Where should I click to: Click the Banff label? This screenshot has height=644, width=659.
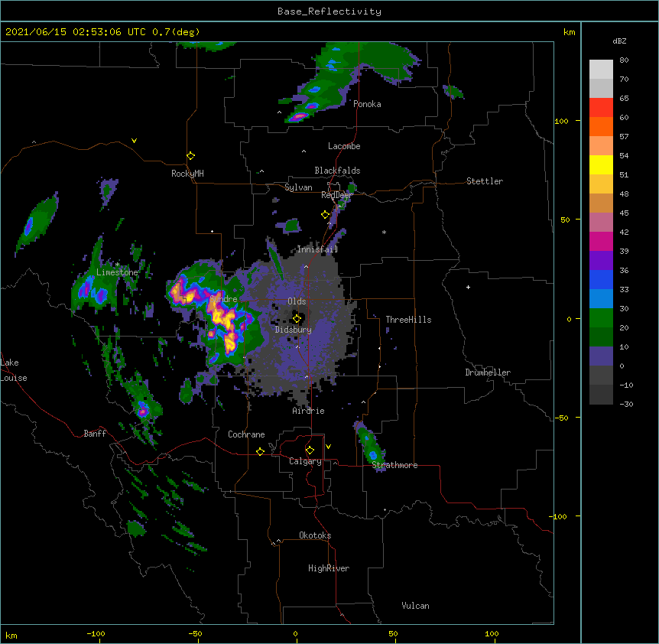click(x=95, y=434)
